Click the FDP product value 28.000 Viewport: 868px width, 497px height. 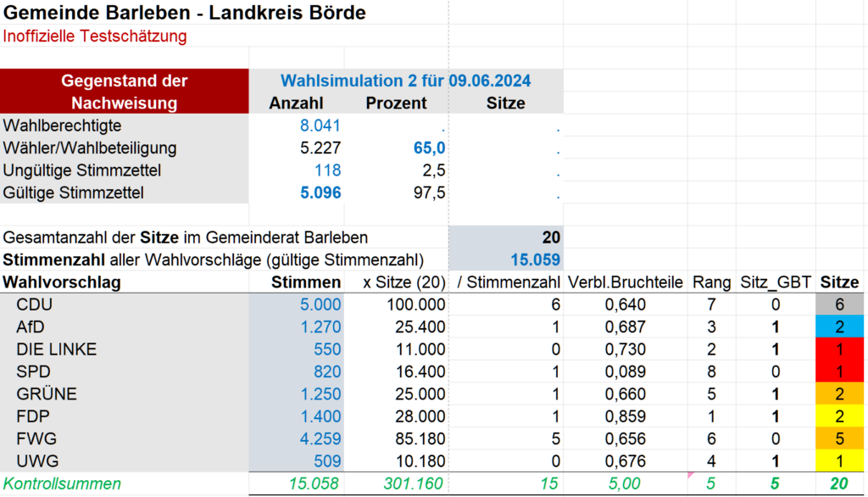(x=420, y=416)
